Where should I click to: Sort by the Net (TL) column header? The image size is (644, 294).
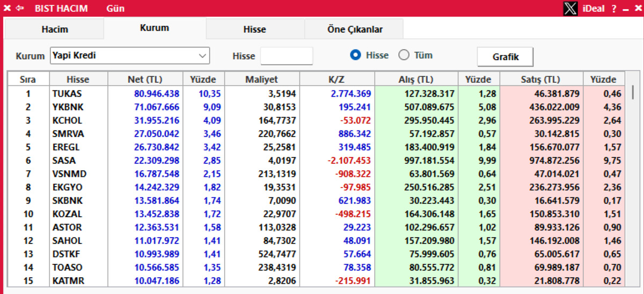[145, 80]
